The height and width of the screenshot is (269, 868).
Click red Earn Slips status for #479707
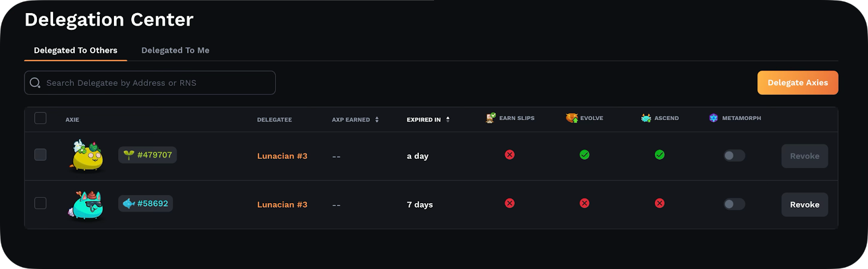(509, 155)
